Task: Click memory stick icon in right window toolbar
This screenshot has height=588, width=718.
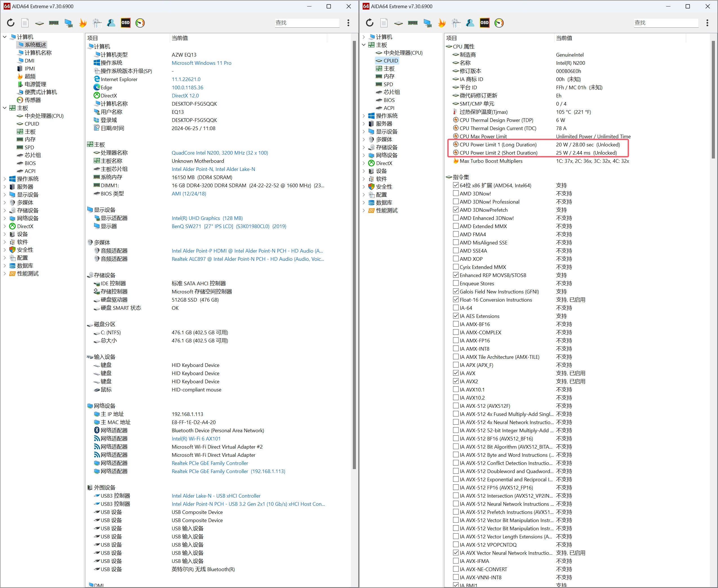Action: [x=412, y=23]
